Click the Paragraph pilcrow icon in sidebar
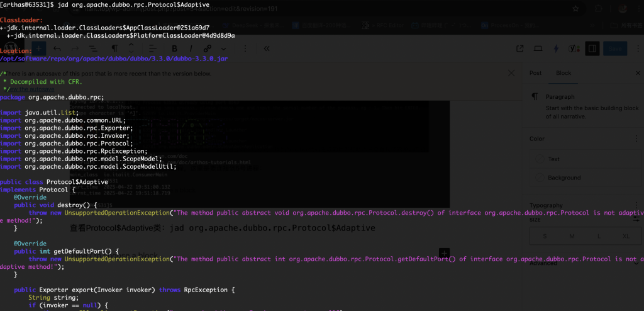The width and height of the screenshot is (644, 311). (x=535, y=97)
